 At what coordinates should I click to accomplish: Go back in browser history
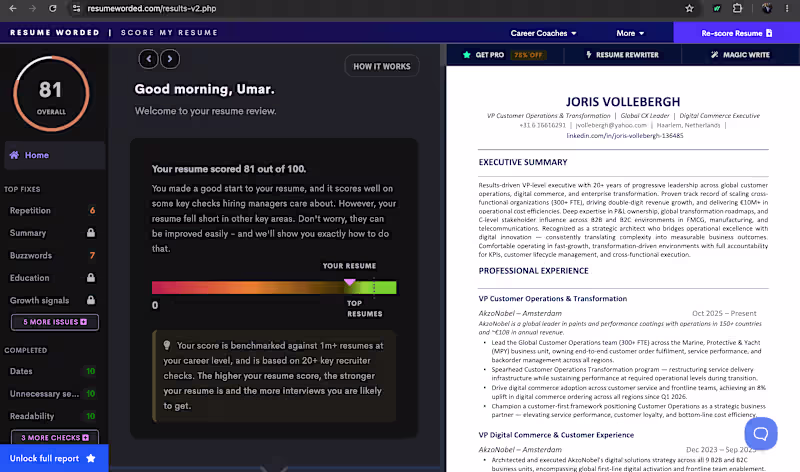coord(13,8)
